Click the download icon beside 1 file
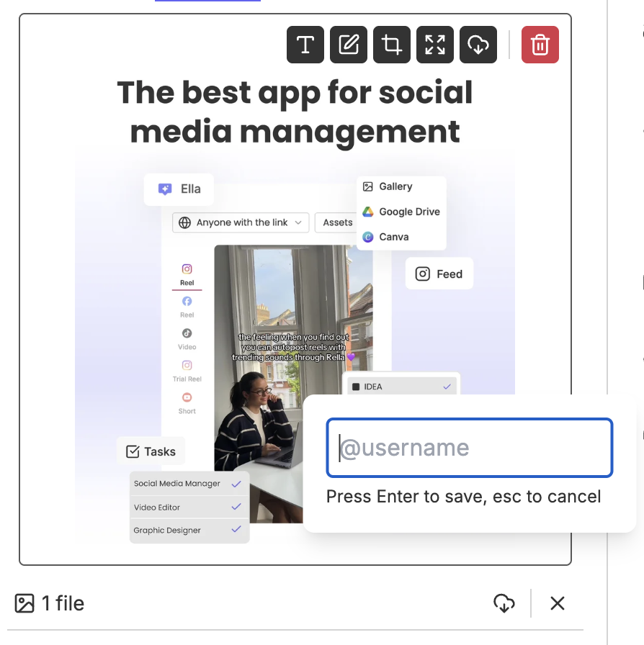 (504, 603)
